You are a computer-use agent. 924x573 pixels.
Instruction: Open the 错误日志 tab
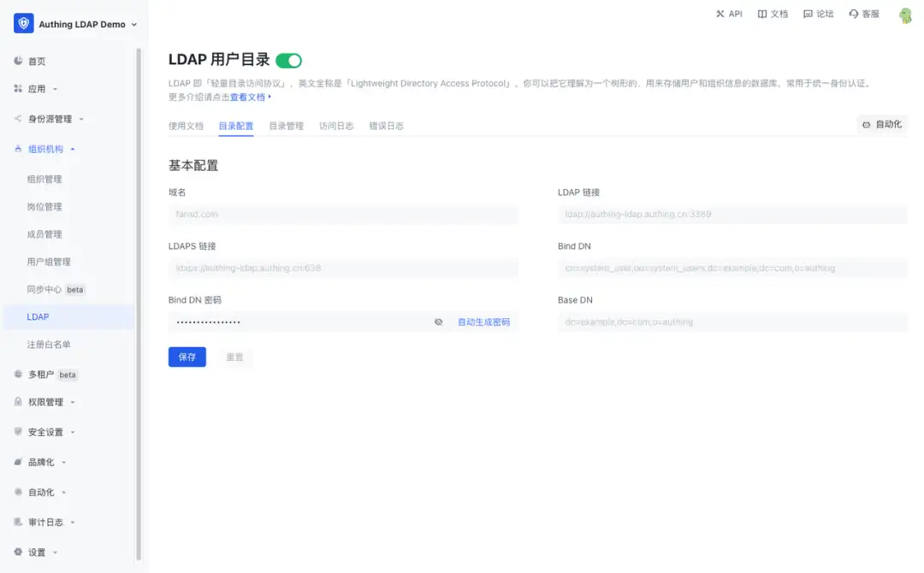[387, 126]
